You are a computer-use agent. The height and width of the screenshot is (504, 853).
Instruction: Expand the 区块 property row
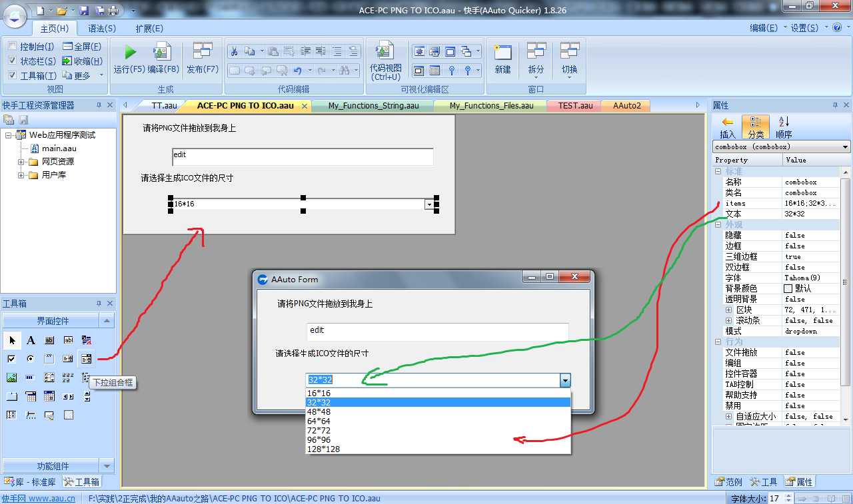[728, 310]
